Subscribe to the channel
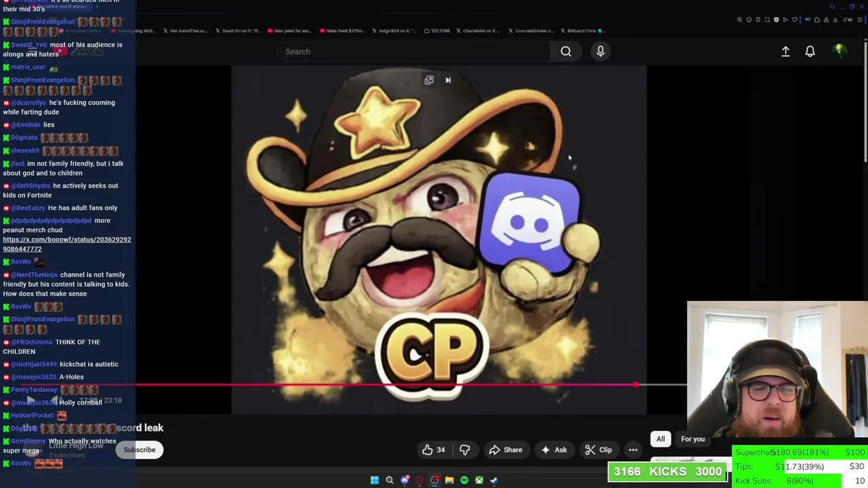Viewport: 868px width, 488px height. coord(140,450)
